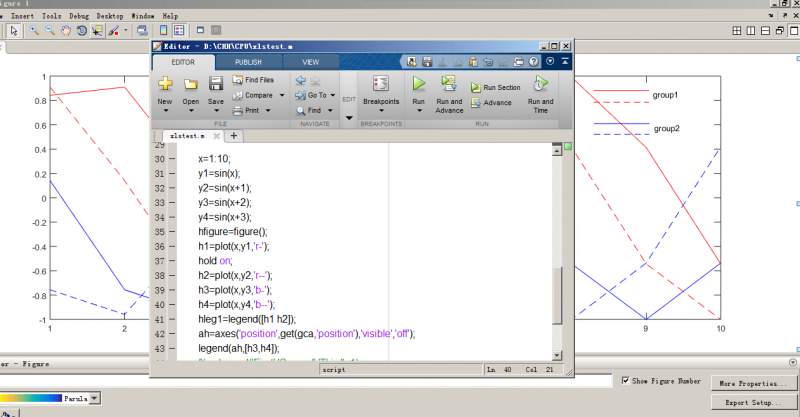Toggle the Show Figure Number checkbox

[x=625, y=381]
